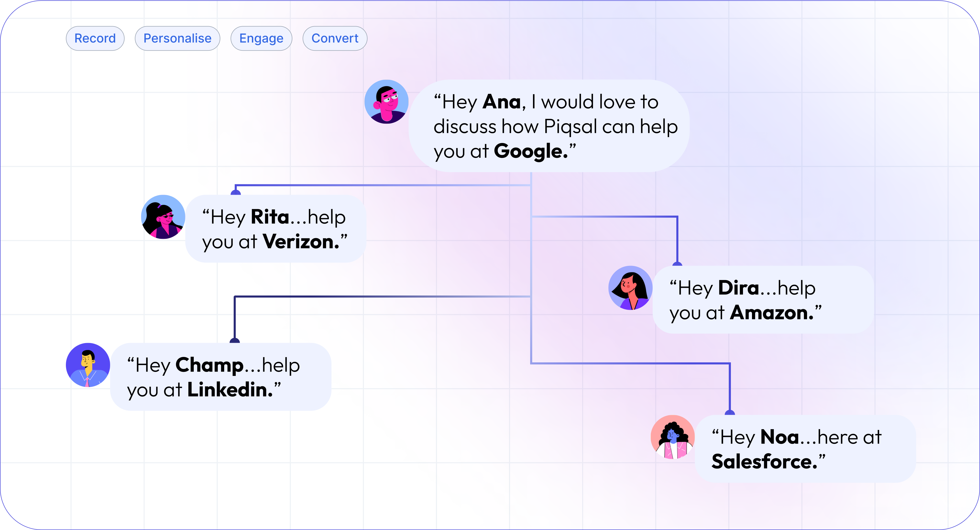Select the Hey Rita Verizon bubble

click(275, 229)
